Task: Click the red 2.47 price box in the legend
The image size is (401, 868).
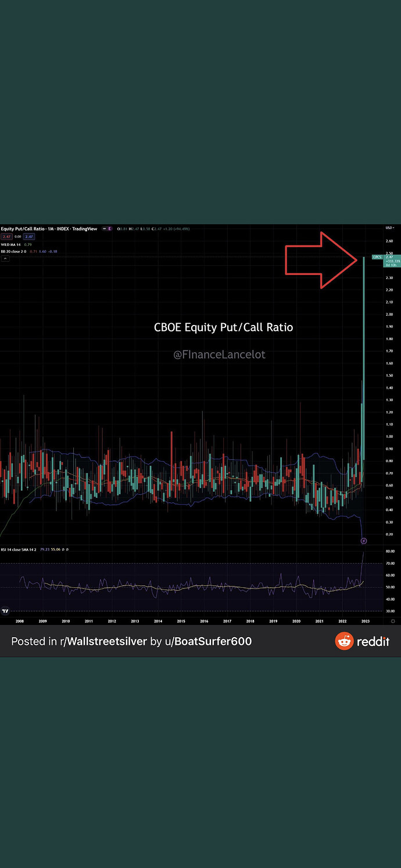Action: pyautogui.click(x=7, y=237)
